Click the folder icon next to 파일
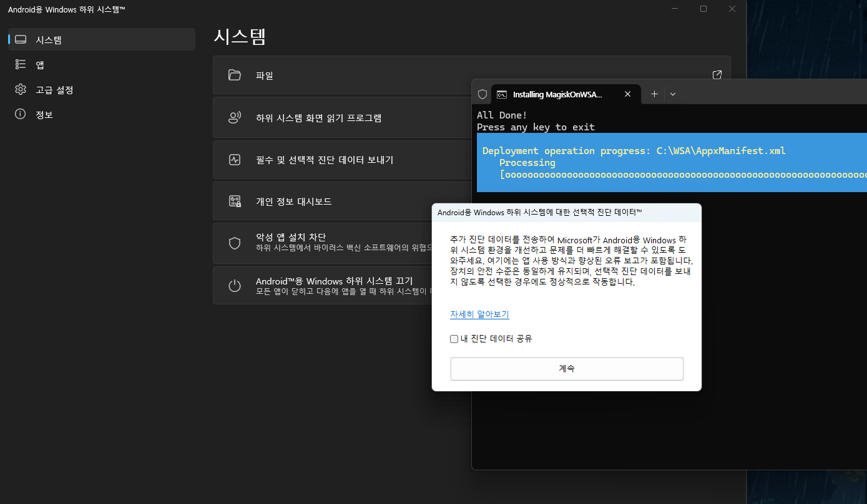The width and height of the screenshot is (867, 504). pos(235,75)
